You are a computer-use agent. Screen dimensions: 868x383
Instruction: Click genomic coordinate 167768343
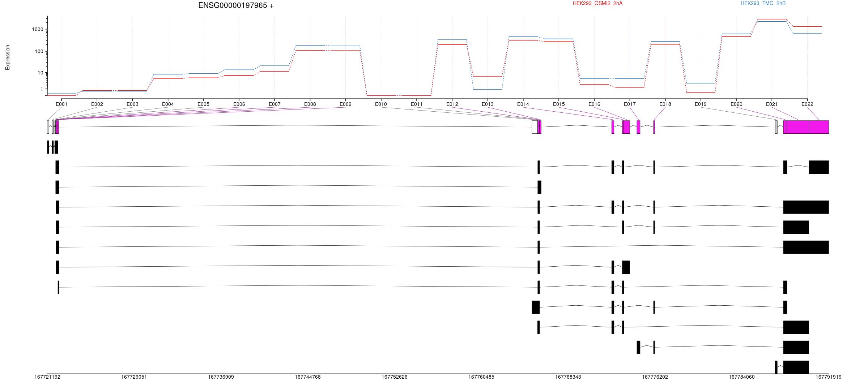568,377
